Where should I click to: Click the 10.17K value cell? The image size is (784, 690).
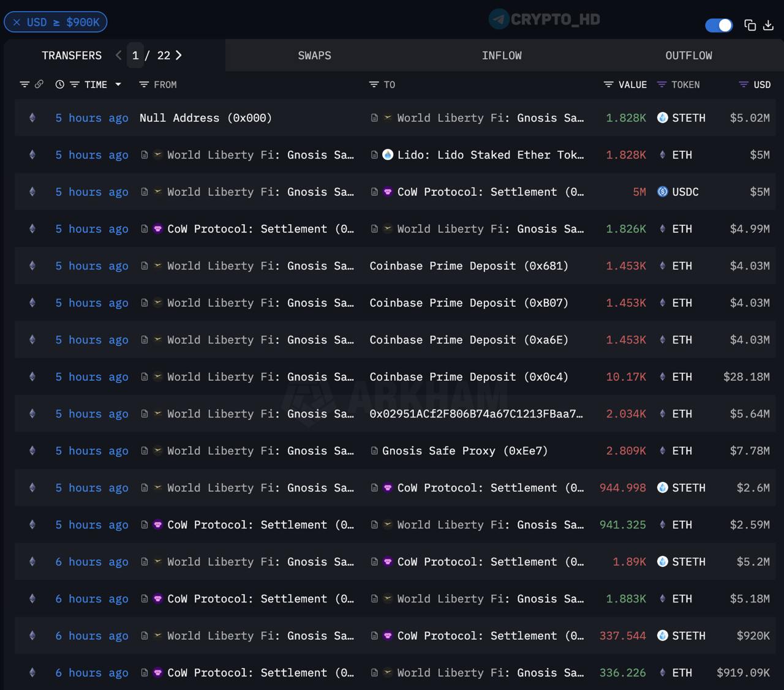(x=626, y=377)
